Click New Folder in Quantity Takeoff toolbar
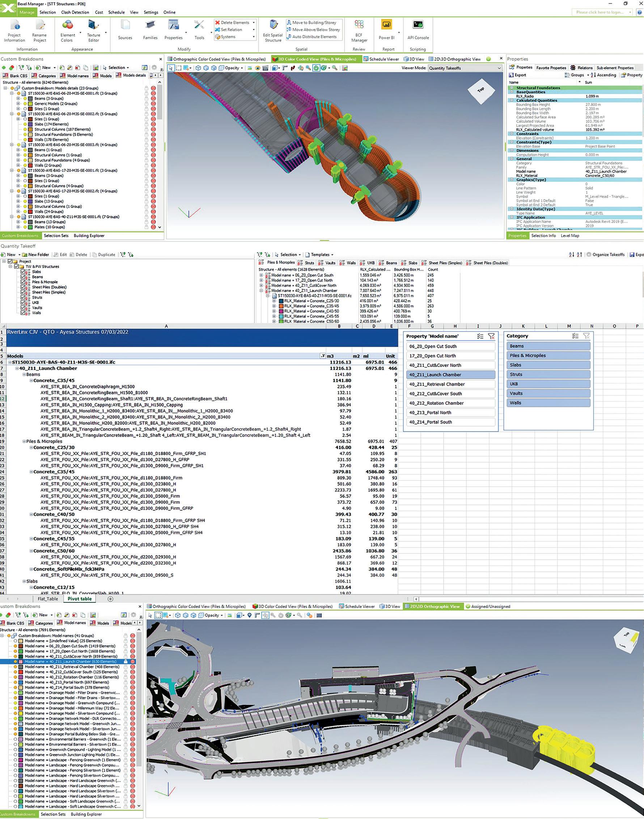The height and width of the screenshot is (819, 644). coord(35,255)
